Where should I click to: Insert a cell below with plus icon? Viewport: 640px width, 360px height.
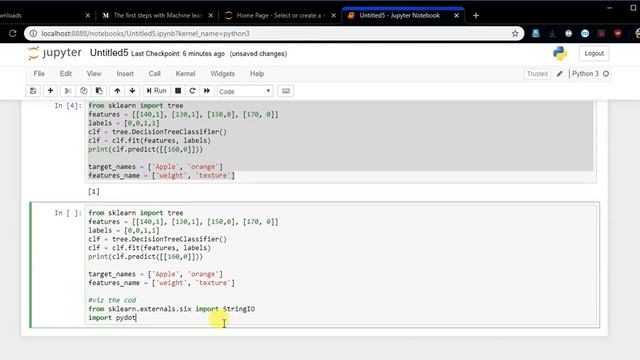click(50, 91)
